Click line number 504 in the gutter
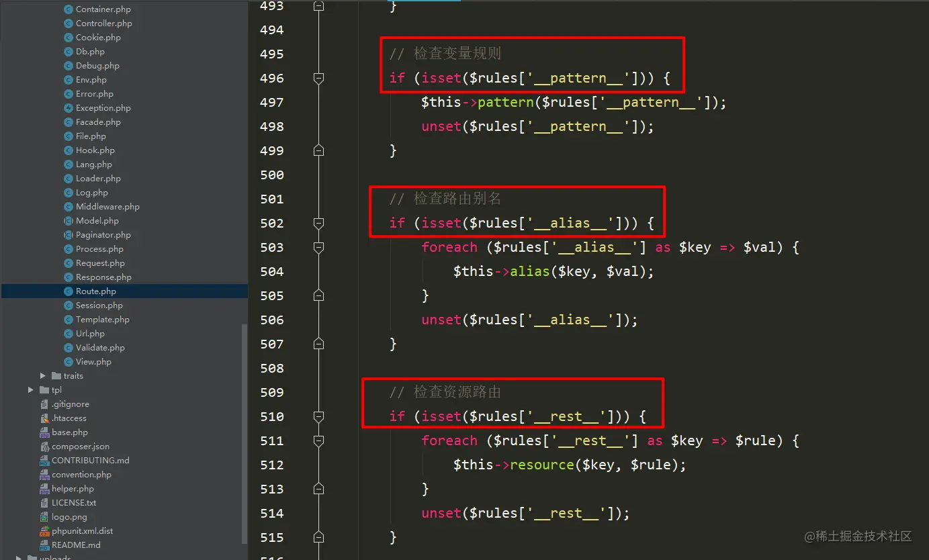 (271, 271)
